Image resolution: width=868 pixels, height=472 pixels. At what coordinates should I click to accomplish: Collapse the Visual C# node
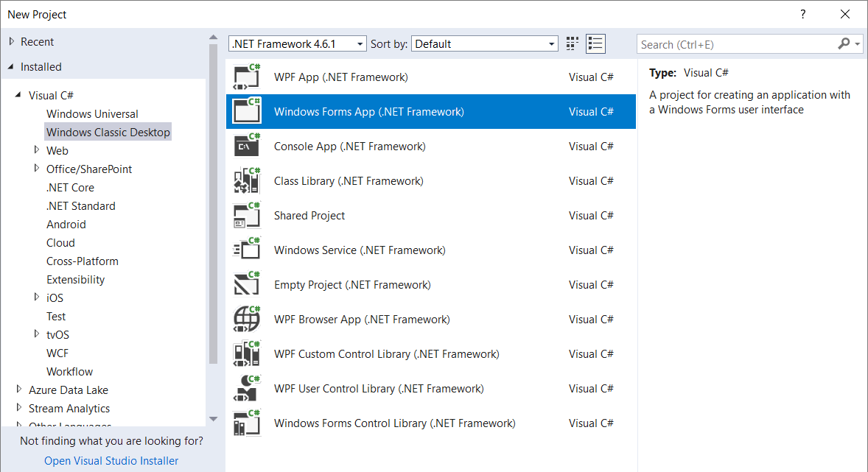point(18,95)
